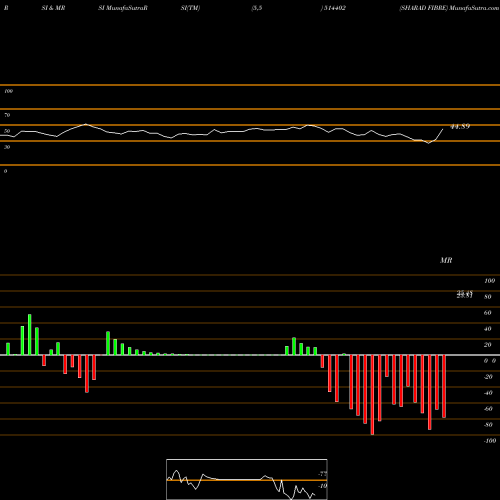The image size is (500, 500).
Task: Click the histogram axis label 60
Action: click(488, 313)
